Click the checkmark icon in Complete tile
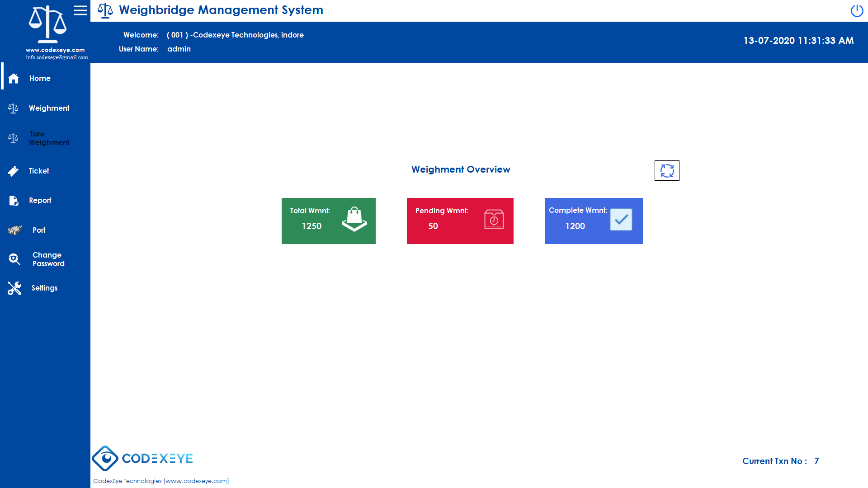 pos(621,220)
